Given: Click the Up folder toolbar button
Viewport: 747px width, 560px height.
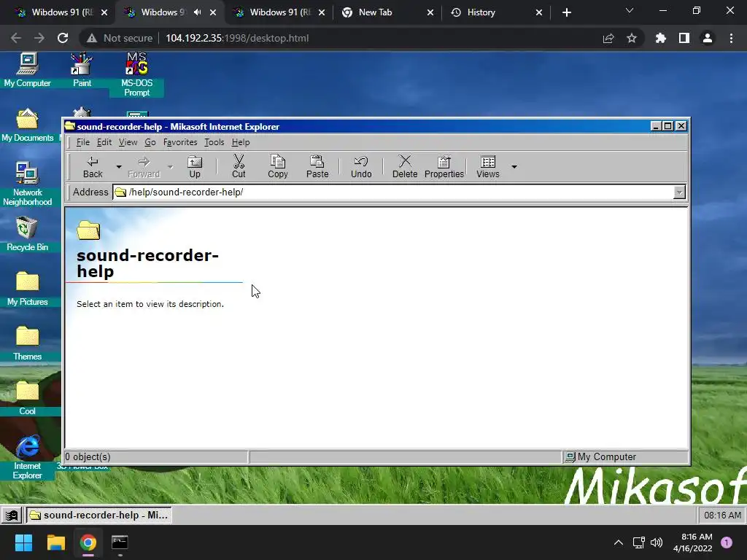Looking at the screenshot, I should pyautogui.click(x=194, y=167).
